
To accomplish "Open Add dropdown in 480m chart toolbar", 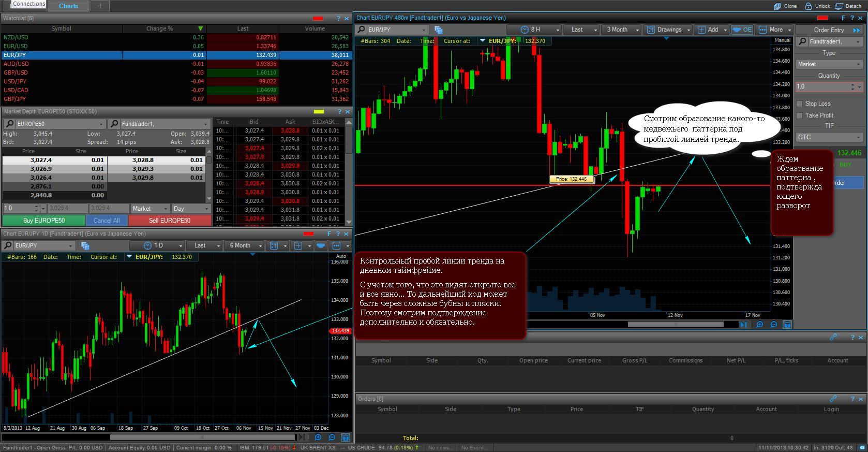I will [712, 30].
